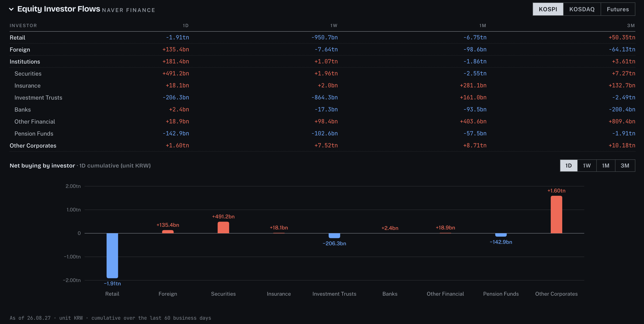
Task: Click the Net buying by investor title
Action: click(x=42, y=166)
